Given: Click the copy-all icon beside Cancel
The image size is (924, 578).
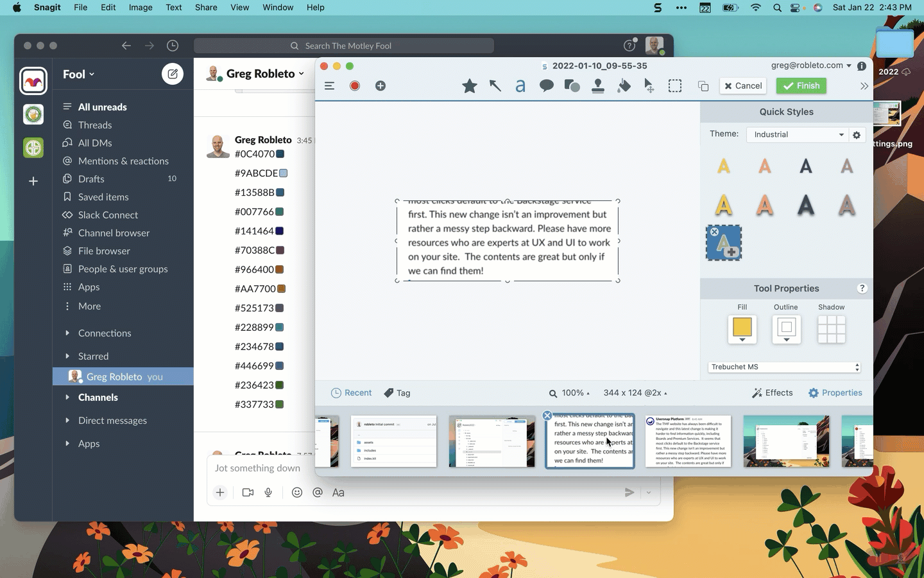Looking at the screenshot, I should tap(703, 86).
